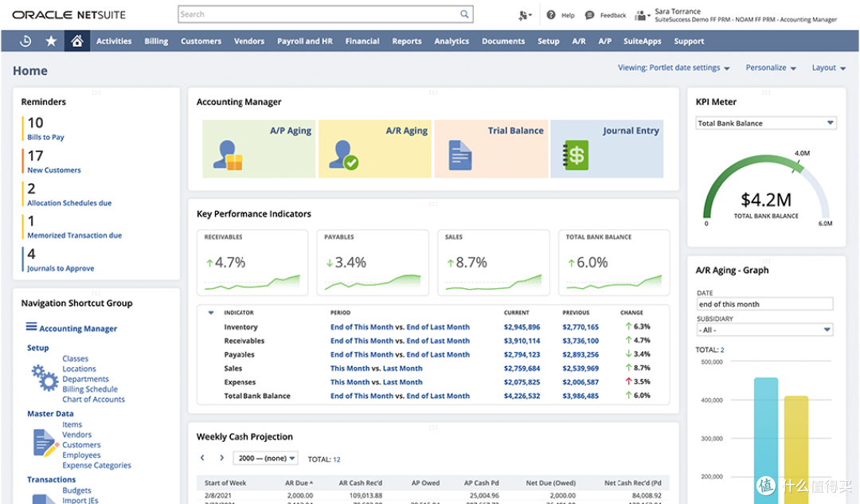Click the Trial Balance document icon

[460, 155]
